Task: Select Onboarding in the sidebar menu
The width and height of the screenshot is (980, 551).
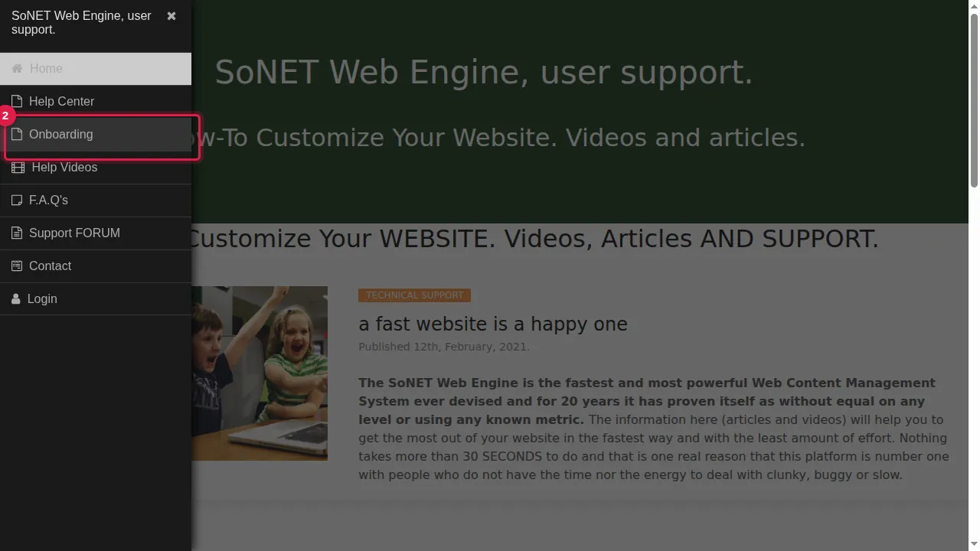Action: point(96,134)
